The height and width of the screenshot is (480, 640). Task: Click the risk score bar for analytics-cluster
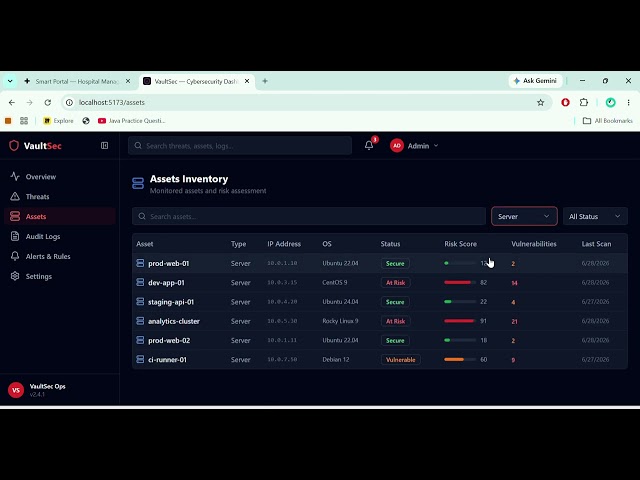[x=460, y=321]
